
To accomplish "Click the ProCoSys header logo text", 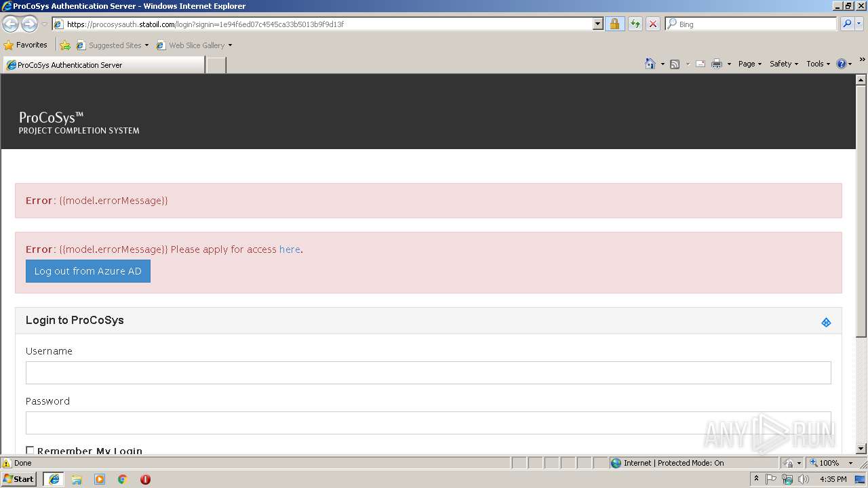I will pos(79,123).
